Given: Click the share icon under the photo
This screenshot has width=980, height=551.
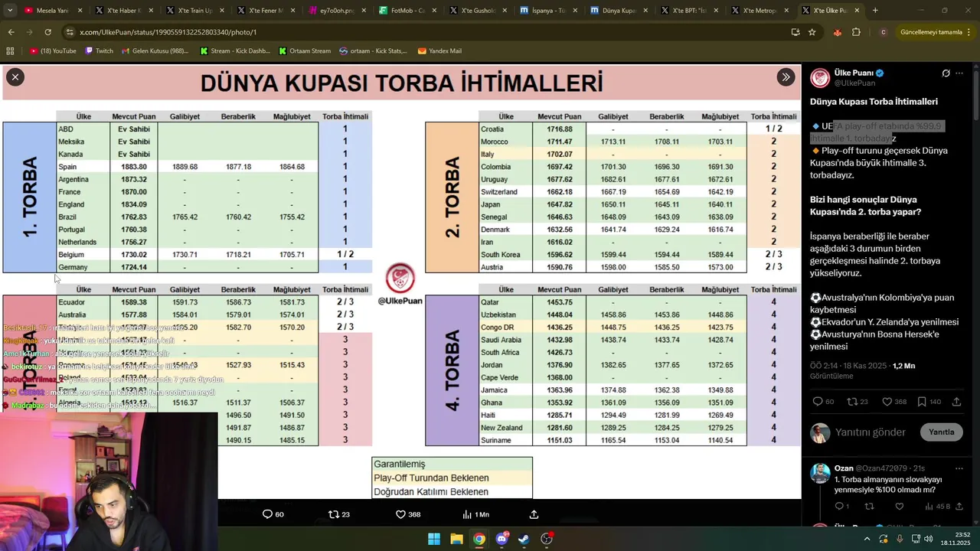Looking at the screenshot, I should (534, 514).
